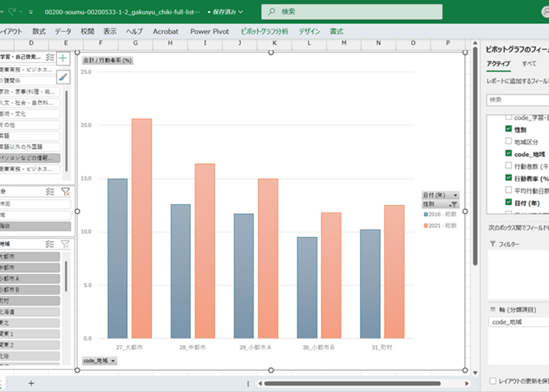
Task: Open the Acrobat ribbon tab
Action: click(x=166, y=31)
